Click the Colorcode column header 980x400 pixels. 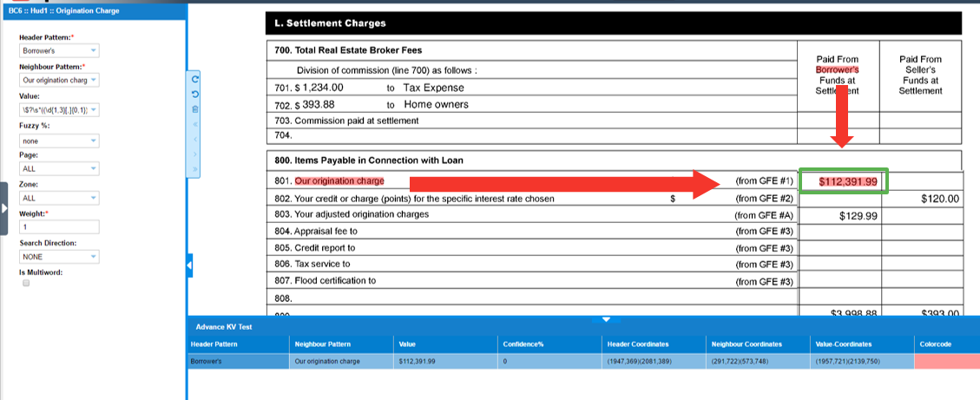(x=948, y=344)
